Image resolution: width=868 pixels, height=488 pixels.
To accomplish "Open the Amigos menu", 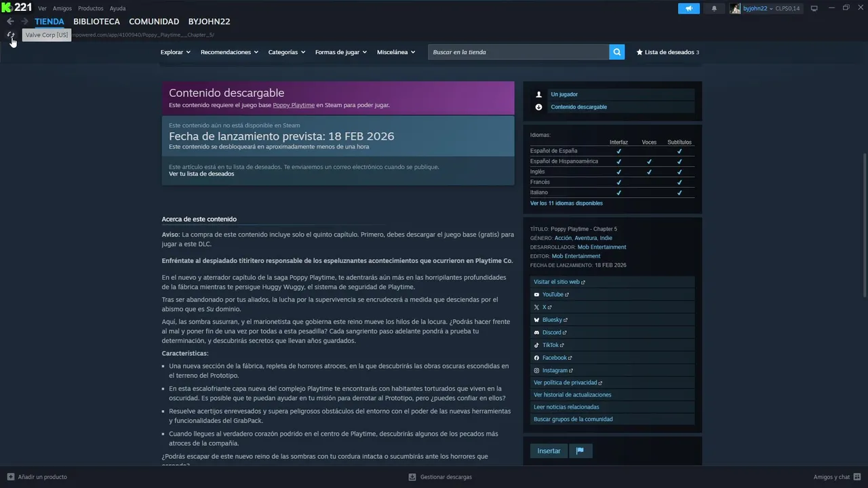I will pos(62,9).
